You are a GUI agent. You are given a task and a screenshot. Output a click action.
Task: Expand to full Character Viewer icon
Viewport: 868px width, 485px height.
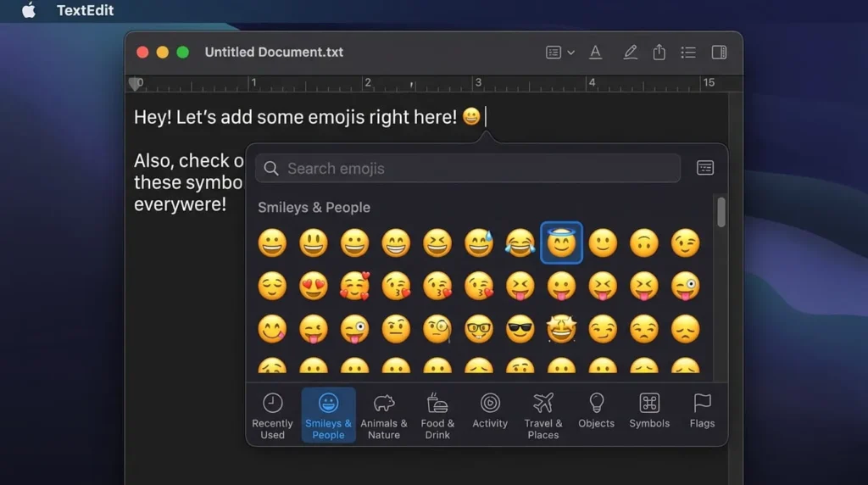(x=704, y=168)
